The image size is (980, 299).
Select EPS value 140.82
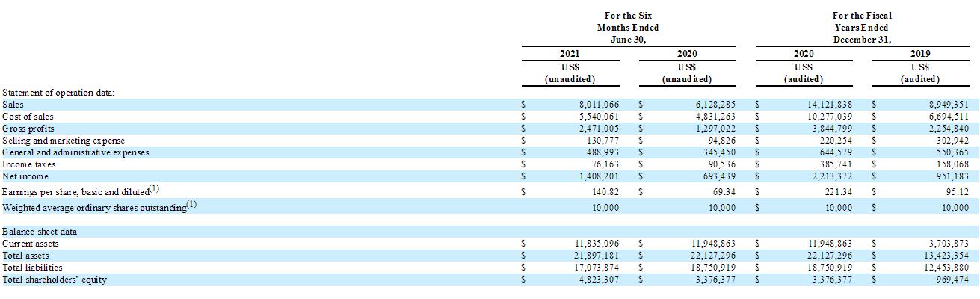click(x=608, y=192)
